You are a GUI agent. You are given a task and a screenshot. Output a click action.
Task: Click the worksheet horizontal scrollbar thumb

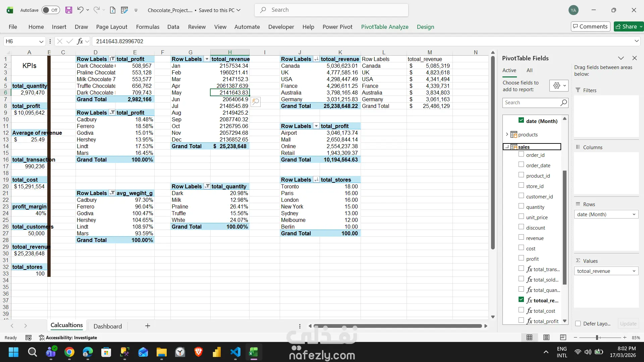397,326
